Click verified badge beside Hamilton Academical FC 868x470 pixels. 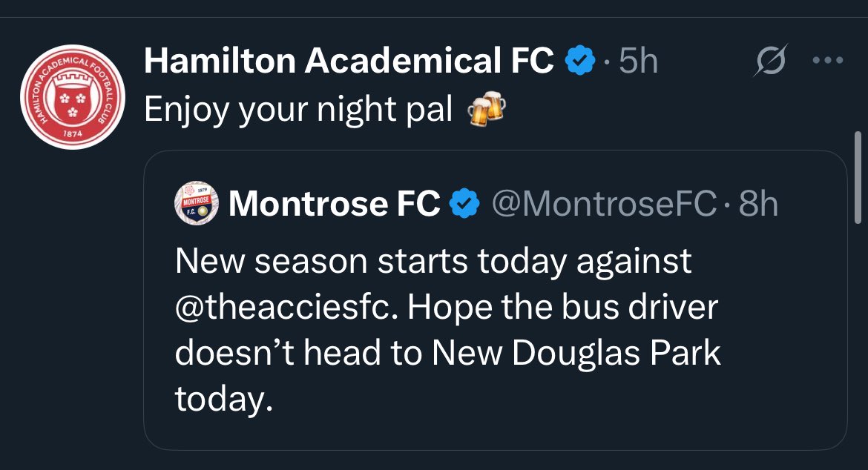coord(579,61)
